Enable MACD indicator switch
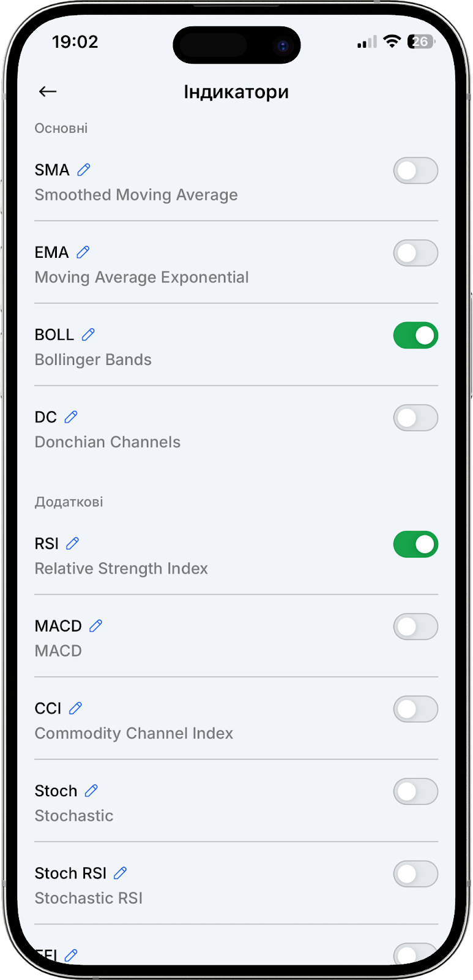The image size is (473, 980). [x=415, y=627]
